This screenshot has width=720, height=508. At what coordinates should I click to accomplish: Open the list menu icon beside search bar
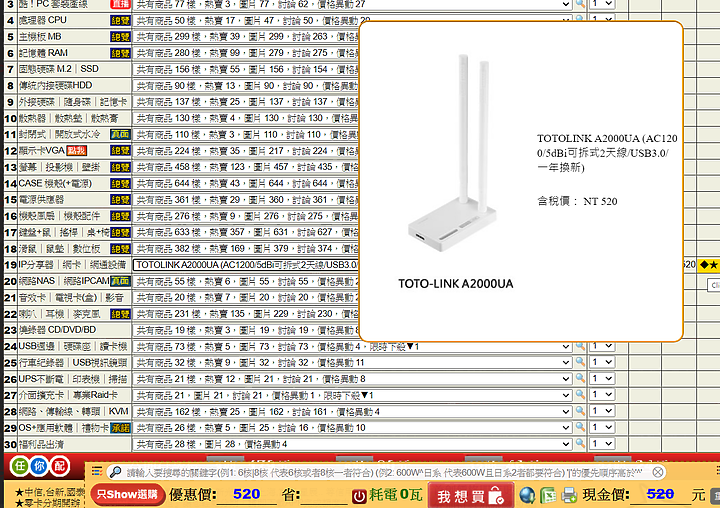pos(96,471)
